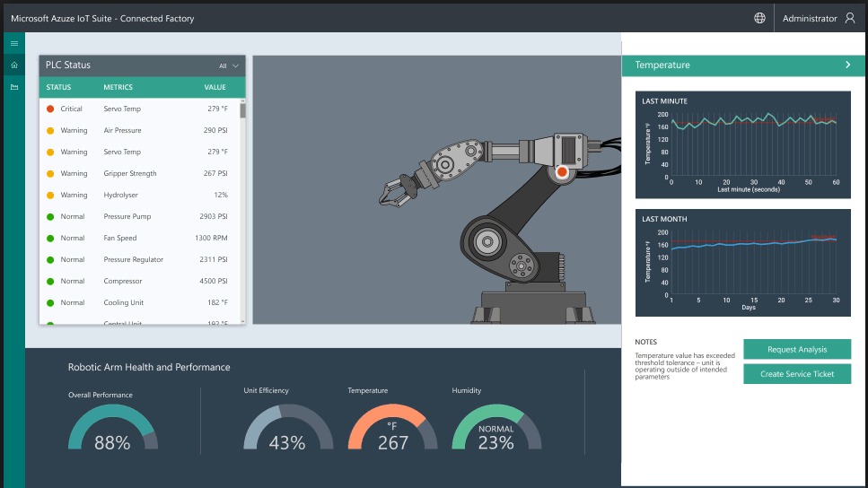Expand the Temperature panel chevron

pos(847,65)
